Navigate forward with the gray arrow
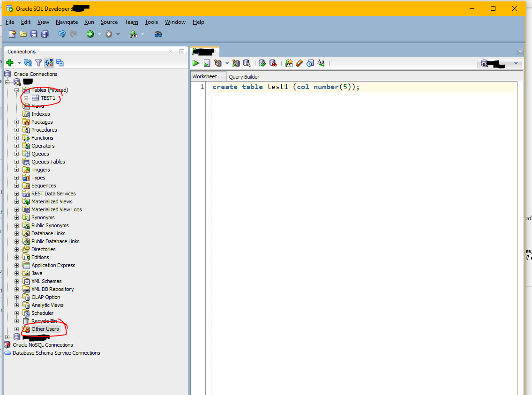 pyautogui.click(x=109, y=34)
